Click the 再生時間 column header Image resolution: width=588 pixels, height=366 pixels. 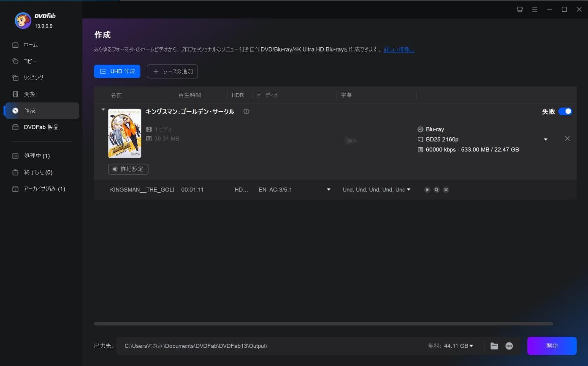(190, 95)
